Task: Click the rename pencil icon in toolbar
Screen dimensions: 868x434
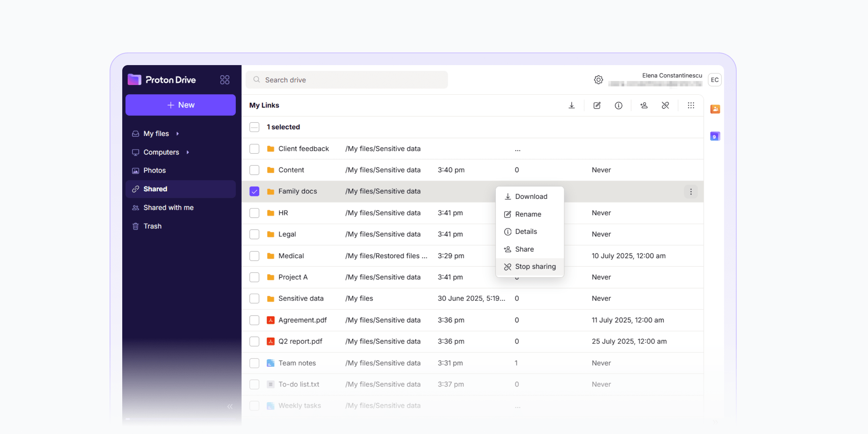Action: click(x=597, y=105)
